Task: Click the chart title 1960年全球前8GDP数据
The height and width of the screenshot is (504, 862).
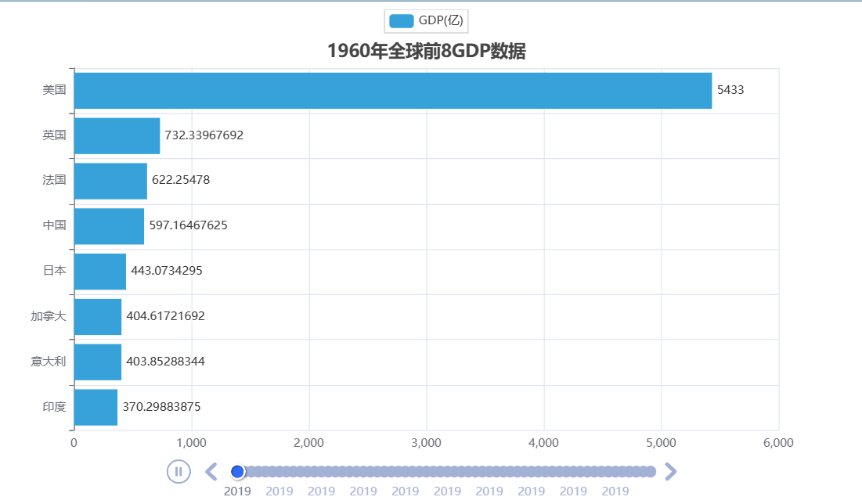Action: (426, 51)
